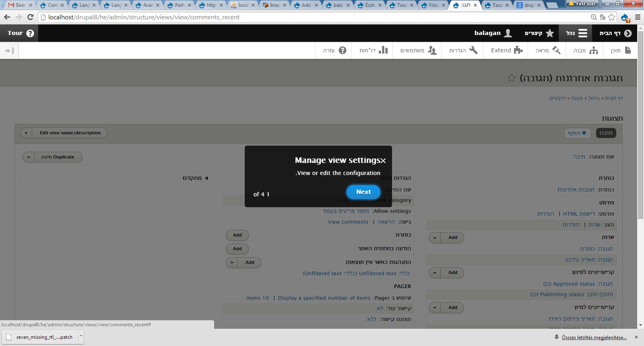The image size is (644, 346).
Task: Expand the Duplicate תיבה dropdown arrow
Action: click(x=29, y=157)
